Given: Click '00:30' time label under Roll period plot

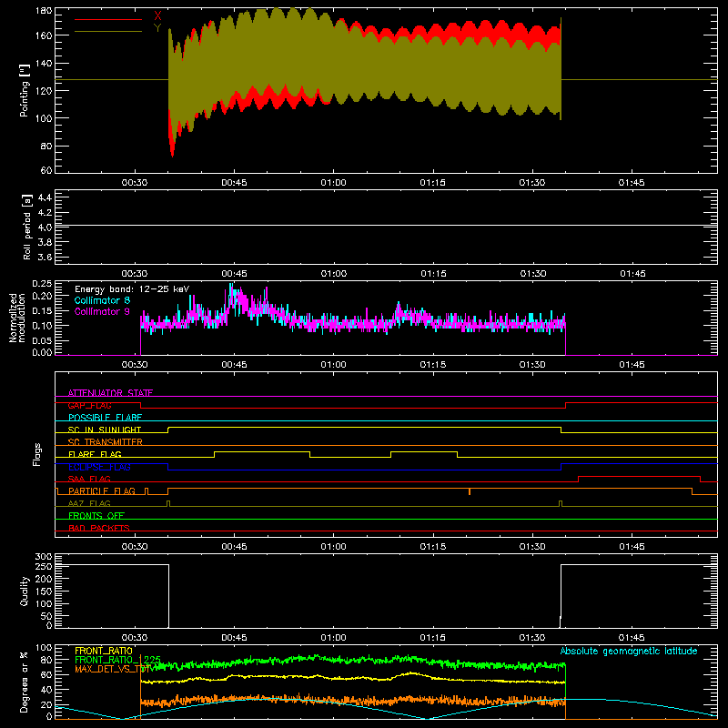Looking at the screenshot, I should point(135,274).
